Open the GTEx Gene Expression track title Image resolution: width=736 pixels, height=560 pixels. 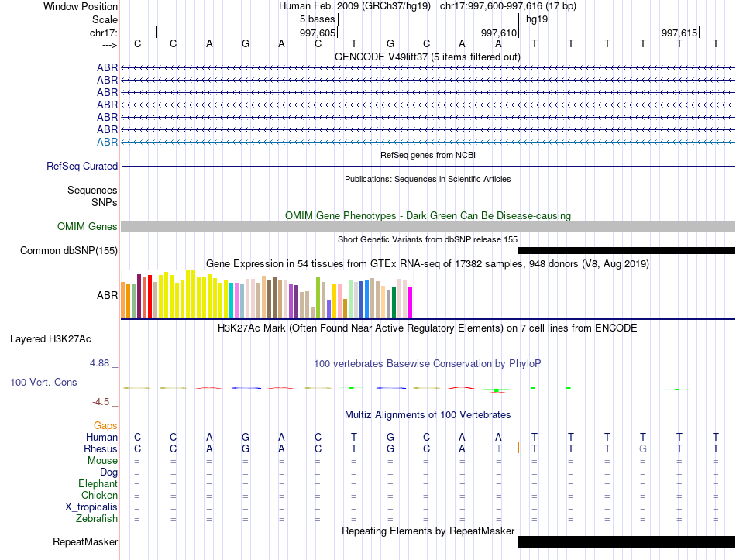(x=428, y=264)
